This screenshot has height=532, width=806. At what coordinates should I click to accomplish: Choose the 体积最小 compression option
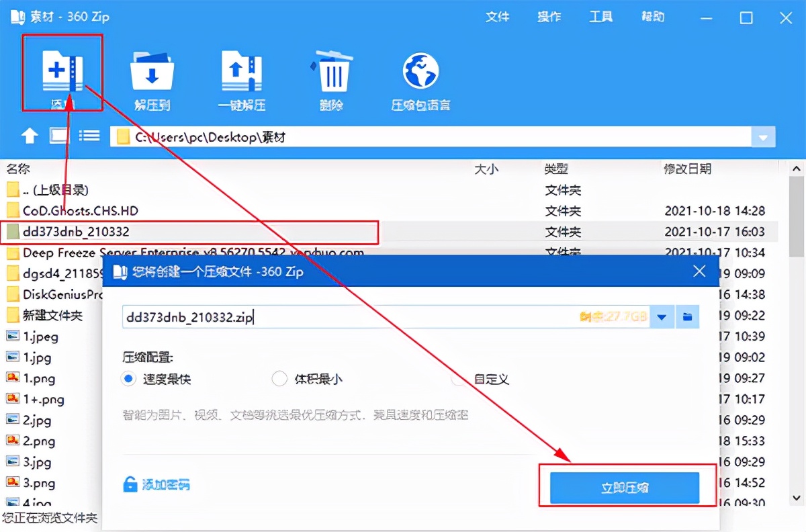(279, 379)
